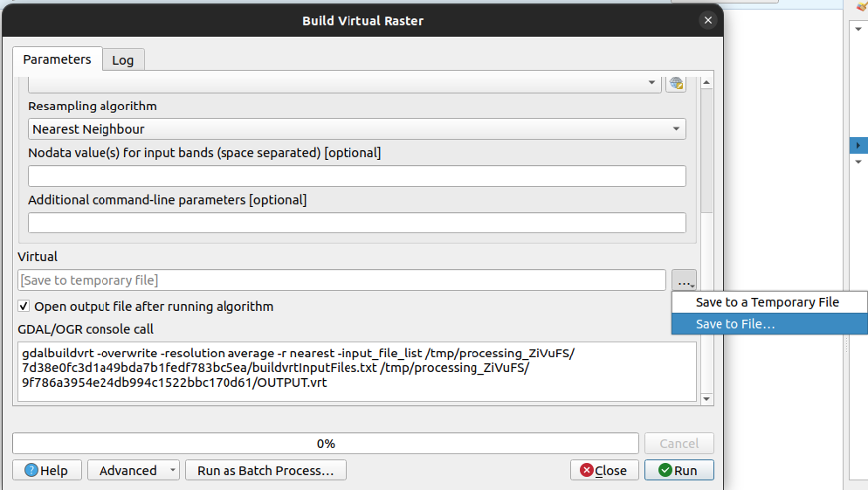868x490 pixels.
Task: Click the Nodata values input field
Action: (x=356, y=176)
